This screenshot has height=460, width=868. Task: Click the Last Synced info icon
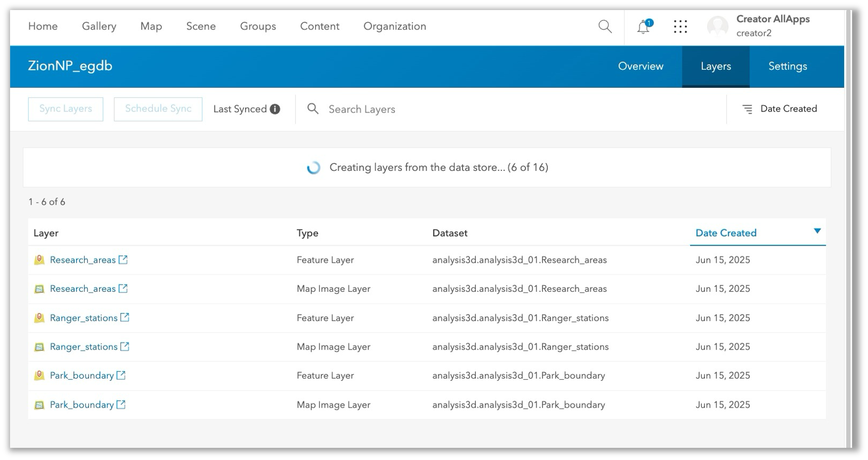[x=275, y=109]
